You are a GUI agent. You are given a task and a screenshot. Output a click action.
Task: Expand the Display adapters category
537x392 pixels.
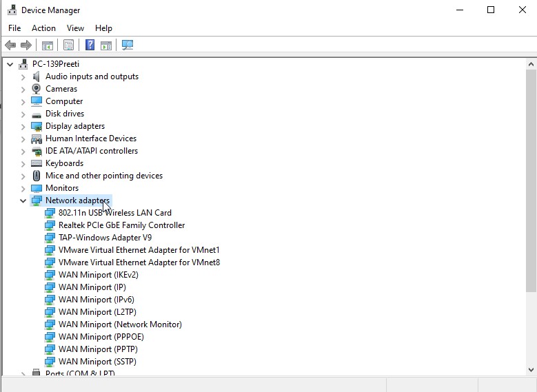click(x=23, y=126)
